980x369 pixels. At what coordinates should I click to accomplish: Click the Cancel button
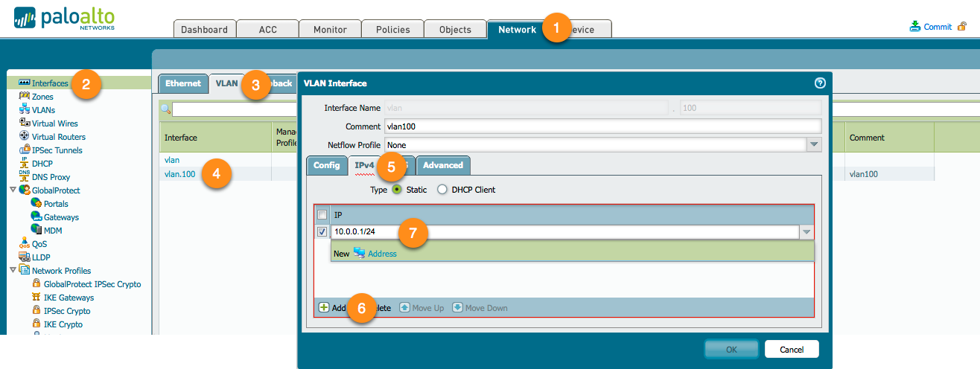coord(791,349)
